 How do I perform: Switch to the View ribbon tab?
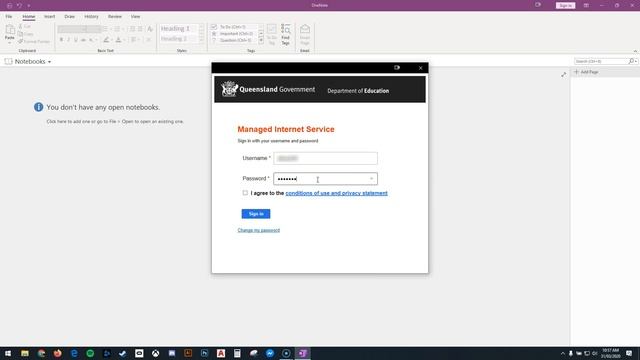click(x=136, y=17)
